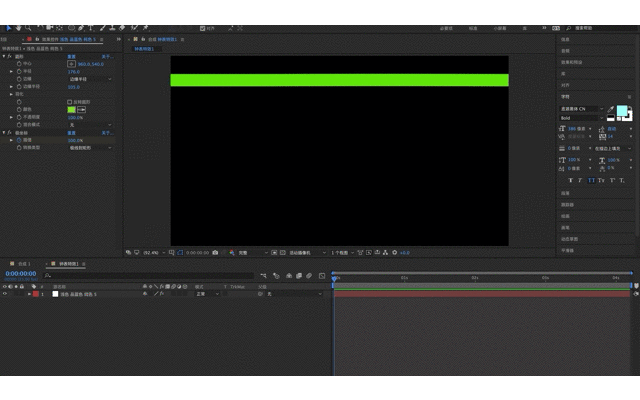Select the Hand tool

(18, 28)
